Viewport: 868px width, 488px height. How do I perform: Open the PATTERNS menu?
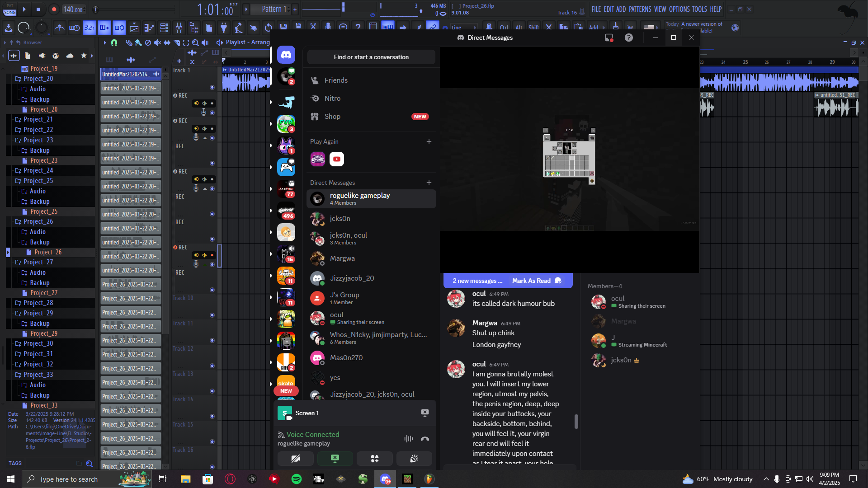tap(640, 9)
